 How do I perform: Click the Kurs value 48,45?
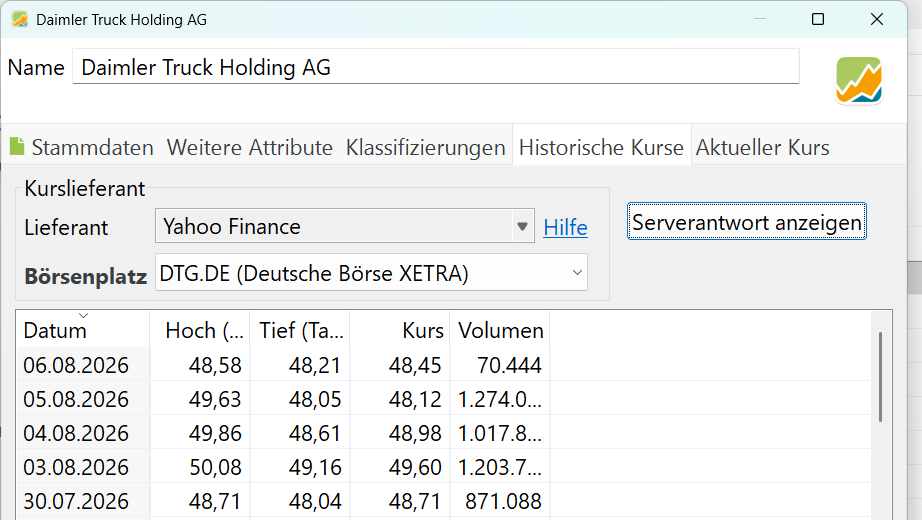415,365
